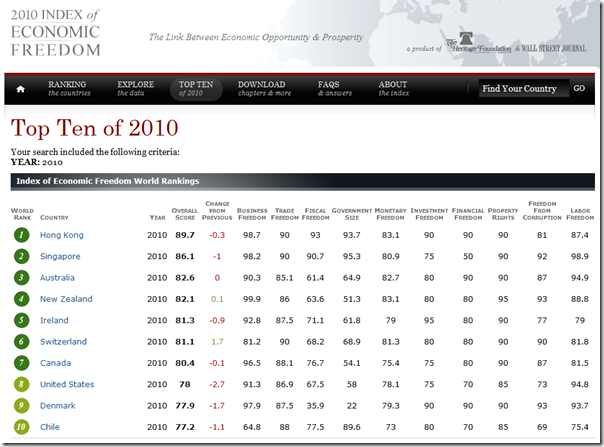Click Singapore's overall score 86.1

click(x=185, y=256)
